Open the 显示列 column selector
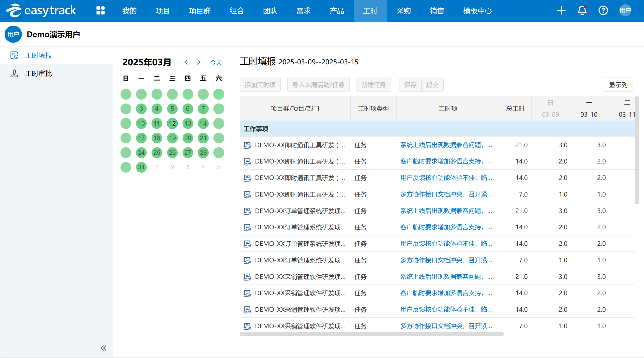 tap(618, 85)
